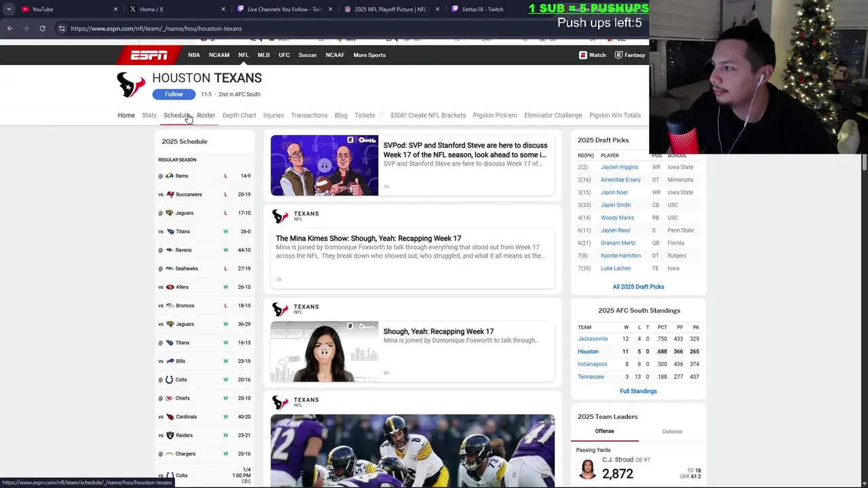Switch to Home / X browser tab
This screenshot has height=488, width=868.
point(176,9)
